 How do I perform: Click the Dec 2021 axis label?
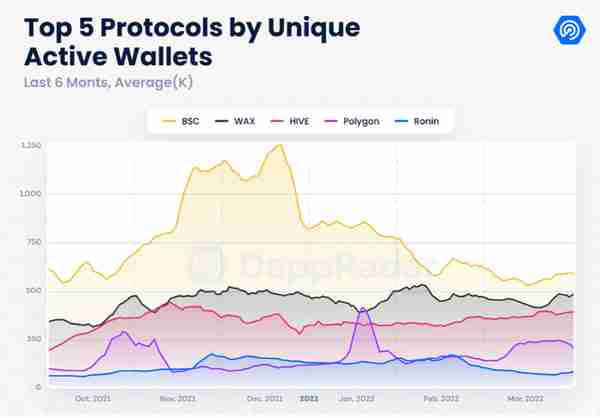point(265,398)
